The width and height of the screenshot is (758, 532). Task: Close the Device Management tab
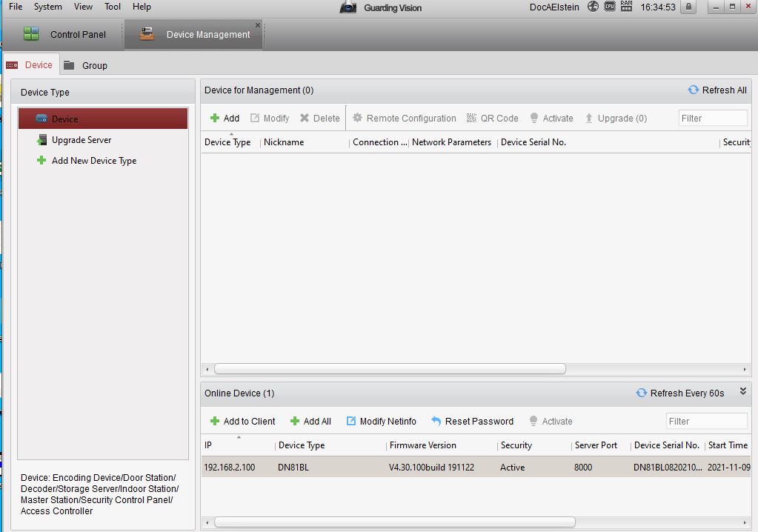click(258, 25)
